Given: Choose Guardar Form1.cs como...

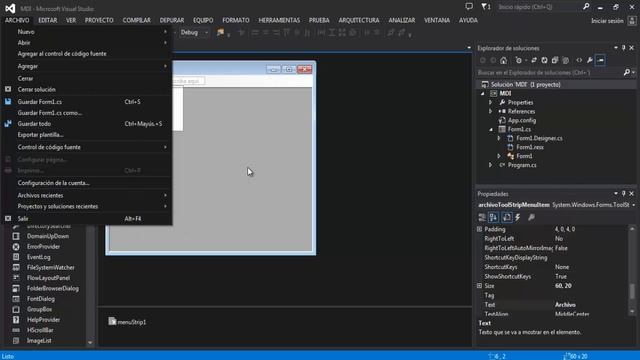Looking at the screenshot, I should pos(87,113).
